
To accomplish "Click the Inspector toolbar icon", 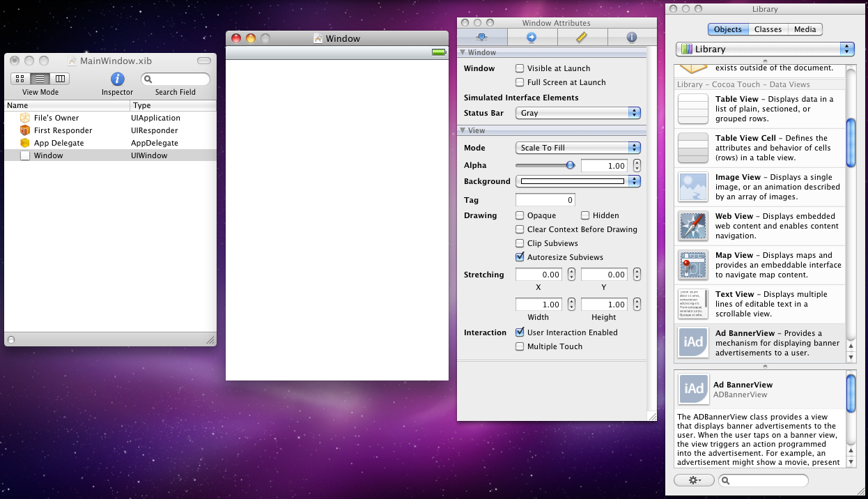I will 116,78.
